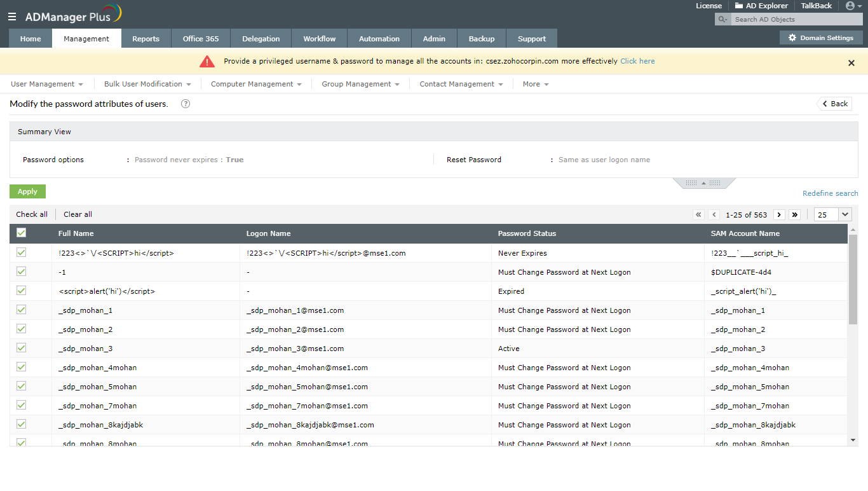Expand the User Management dropdown
This screenshot has width=868, height=491.
tap(47, 84)
